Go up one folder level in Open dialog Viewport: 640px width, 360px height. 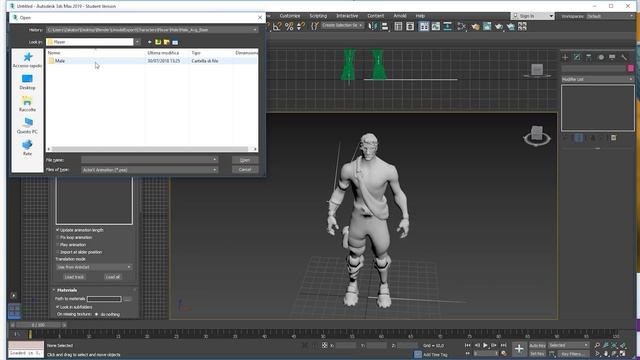pos(158,42)
